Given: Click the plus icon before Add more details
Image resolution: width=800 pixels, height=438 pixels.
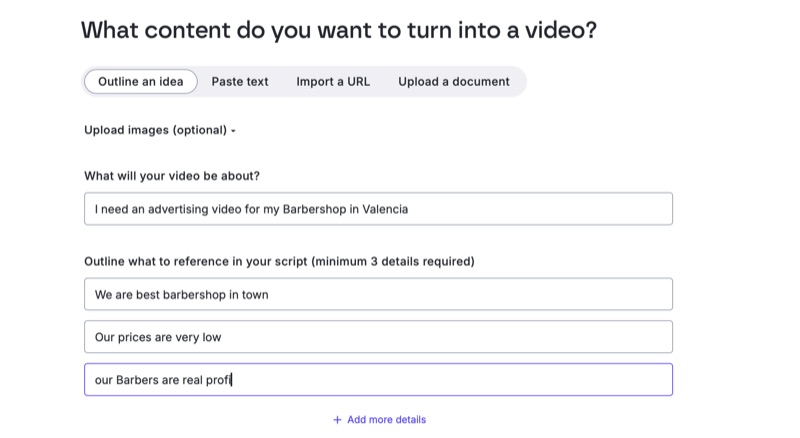Looking at the screenshot, I should [x=337, y=420].
